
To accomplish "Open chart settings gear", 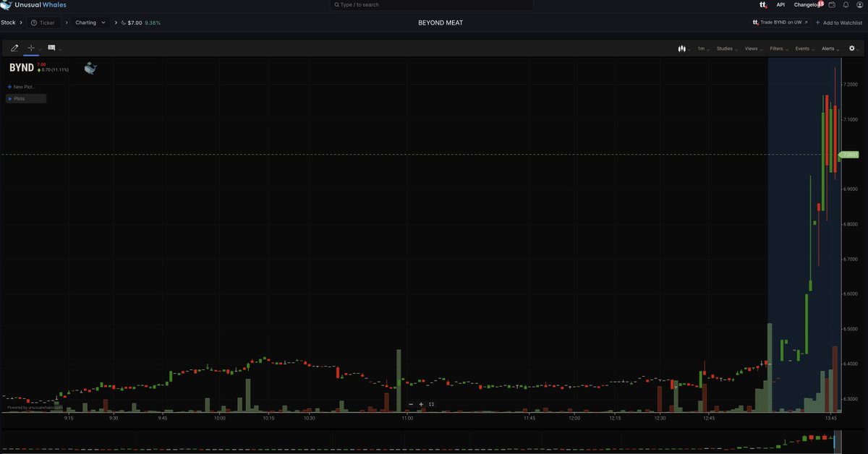I will click(x=852, y=48).
